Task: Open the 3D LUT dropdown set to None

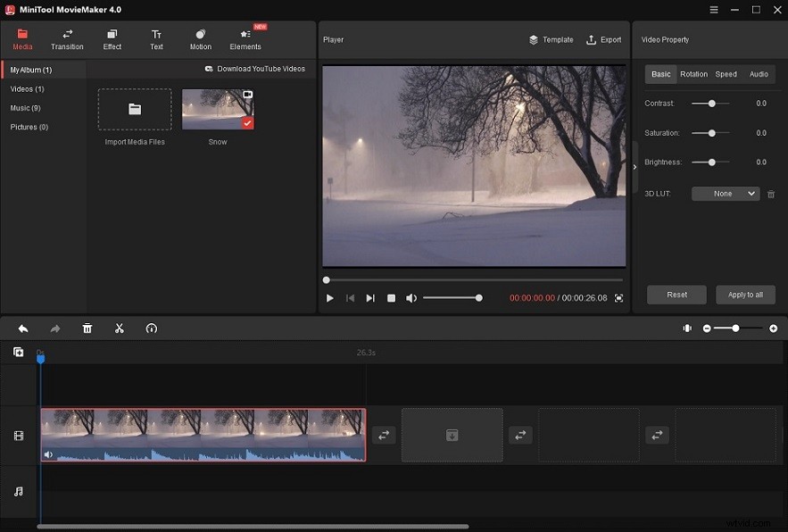Action: 725,194
